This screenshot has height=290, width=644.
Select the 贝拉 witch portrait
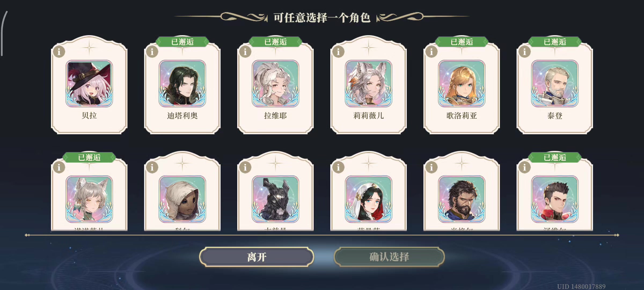coord(89,84)
